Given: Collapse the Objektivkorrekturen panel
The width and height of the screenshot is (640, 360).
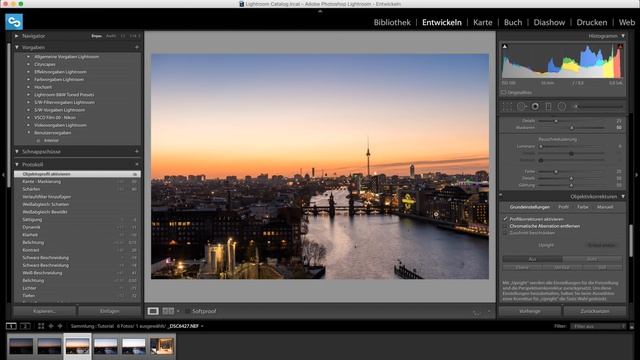Looking at the screenshot, I should click(623, 196).
